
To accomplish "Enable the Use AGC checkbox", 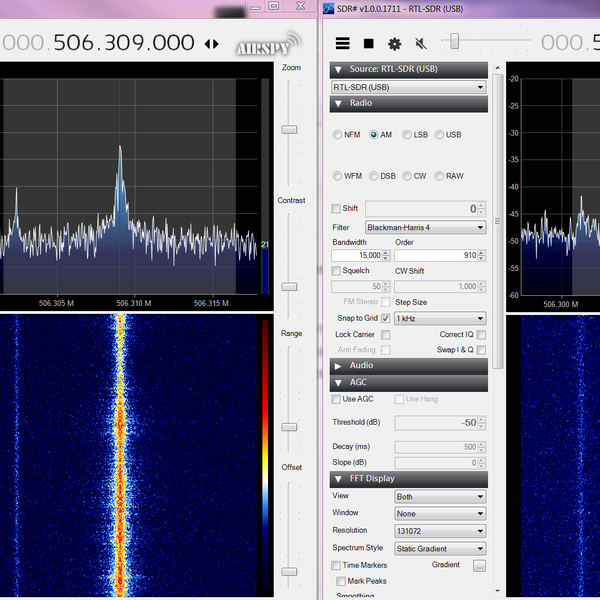I will pyautogui.click(x=336, y=399).
